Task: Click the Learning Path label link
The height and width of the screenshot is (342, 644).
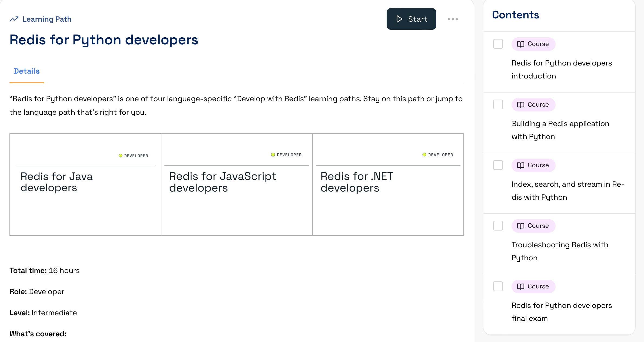Action: coord(47,19)
